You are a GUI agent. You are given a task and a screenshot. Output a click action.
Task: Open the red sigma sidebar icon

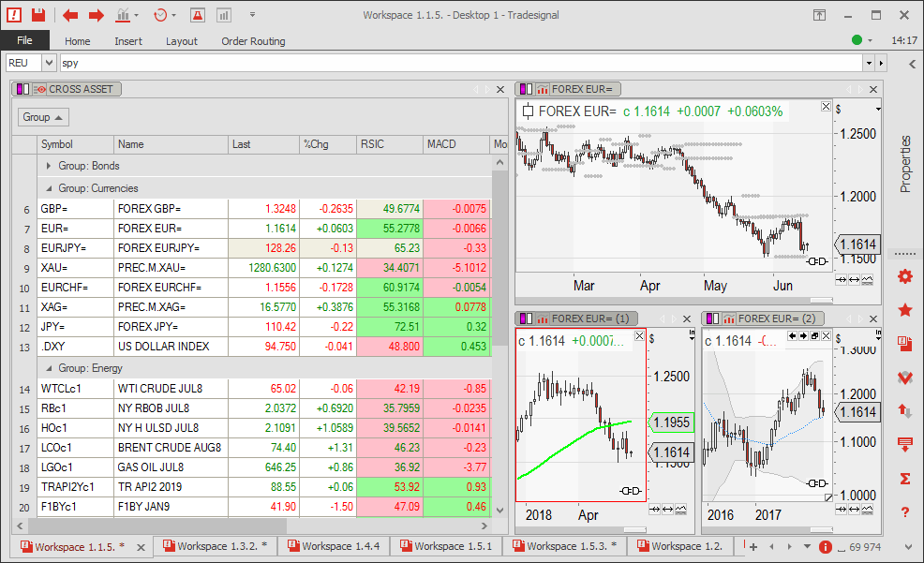905,478
